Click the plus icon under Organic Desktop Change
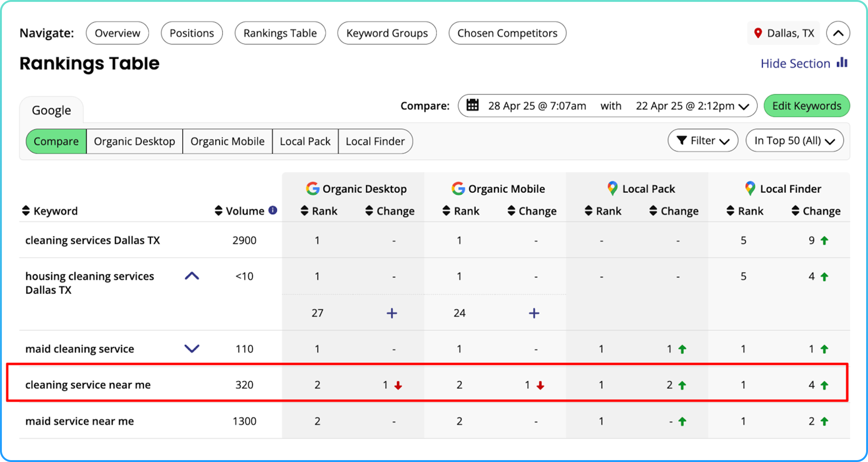This screenshot has width=868, height=462. [392, 313]
